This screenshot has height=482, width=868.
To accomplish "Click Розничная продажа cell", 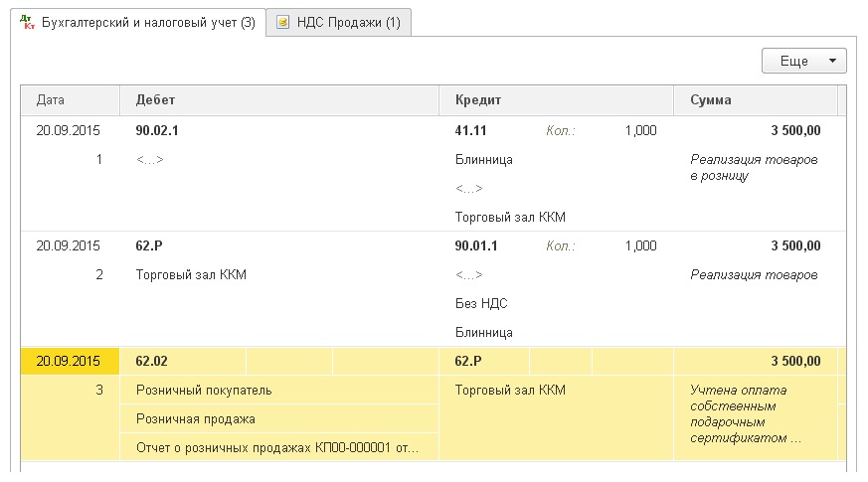I will 279,419.
